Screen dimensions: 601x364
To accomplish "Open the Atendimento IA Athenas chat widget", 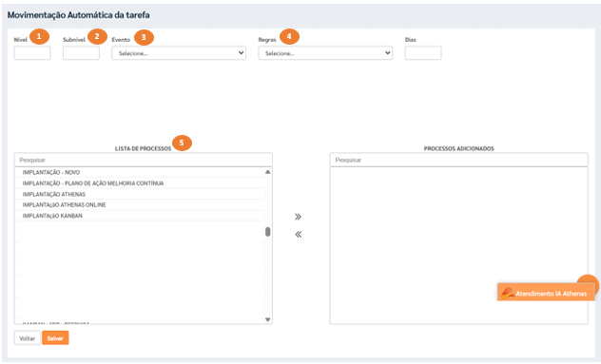I will coord(546,294).
